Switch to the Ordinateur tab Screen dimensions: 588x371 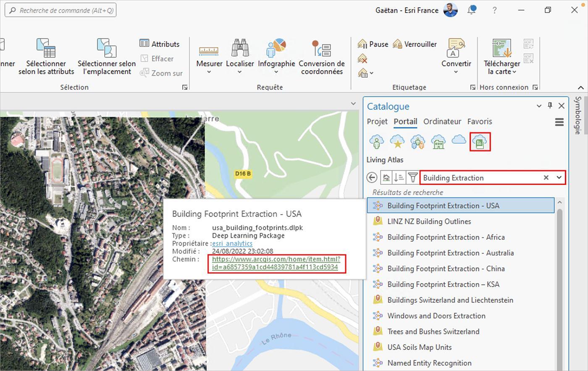(442, 121)
